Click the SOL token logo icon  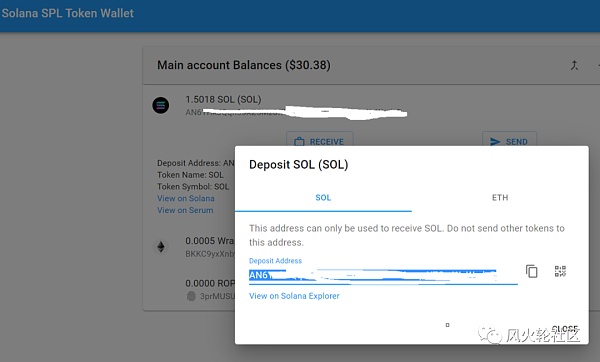point(161,105)
